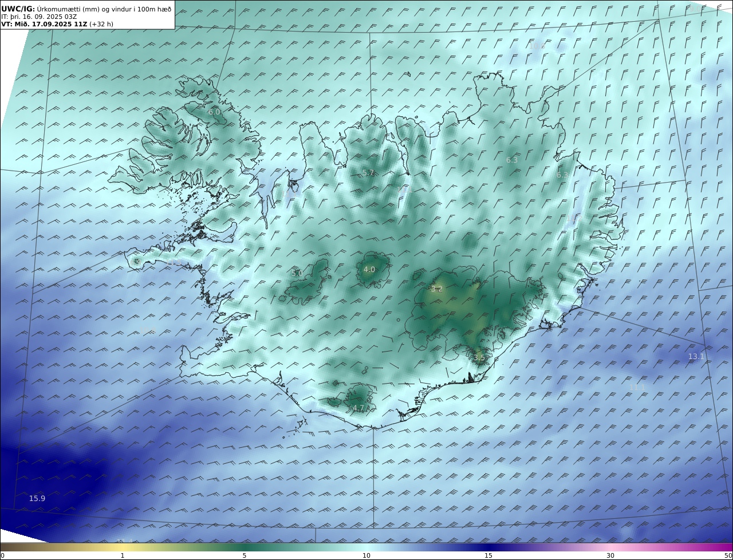Click the 6.0 value label on the map

[x=214, y=112]
